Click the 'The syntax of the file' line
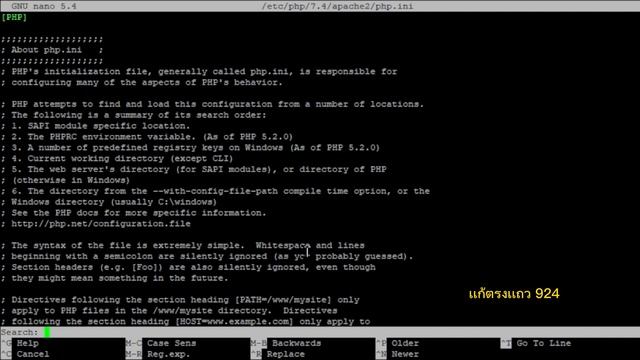Image resolution: width=640 pixels, height=360 pixels. [x=183, y=246]
